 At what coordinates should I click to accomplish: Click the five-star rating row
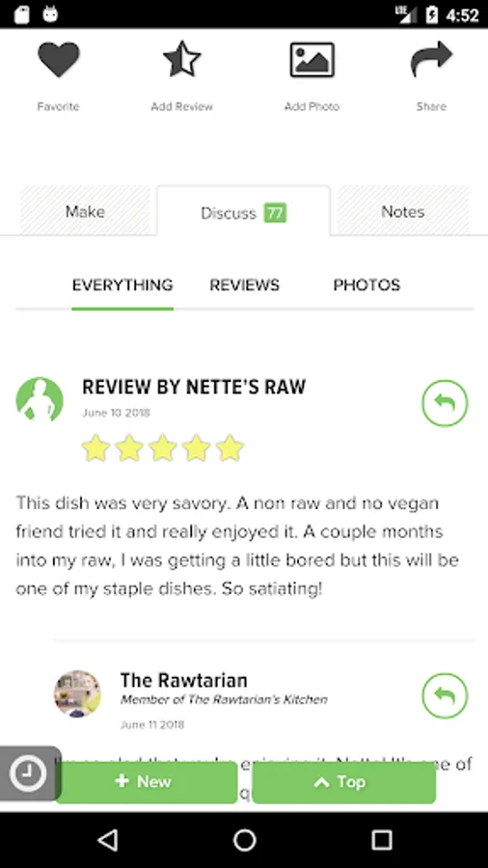(x=163, y=448)
